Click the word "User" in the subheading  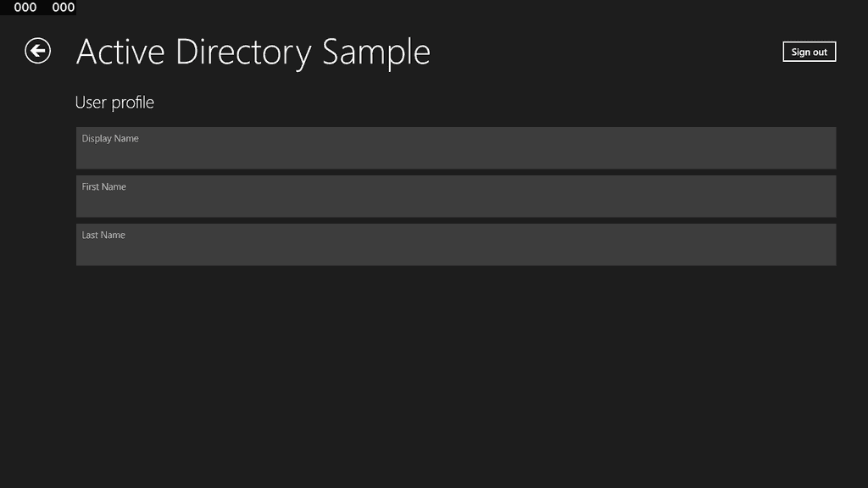[x=91, y=103]
